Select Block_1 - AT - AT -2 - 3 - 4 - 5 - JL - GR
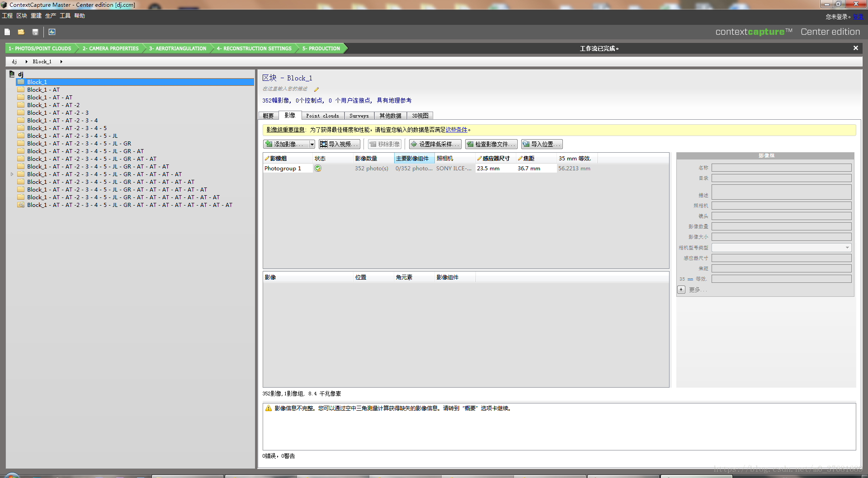This screenshot has height=478, width=868. (x=79, y=143)
